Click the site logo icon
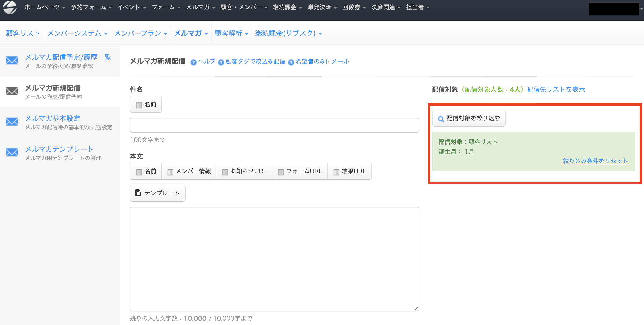 (10, 7)
